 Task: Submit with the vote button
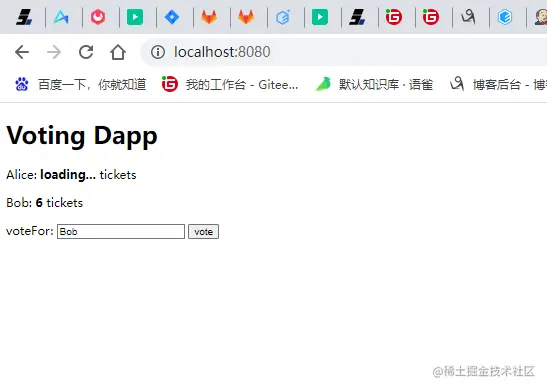pyautogui.click(x=203, y=232)
